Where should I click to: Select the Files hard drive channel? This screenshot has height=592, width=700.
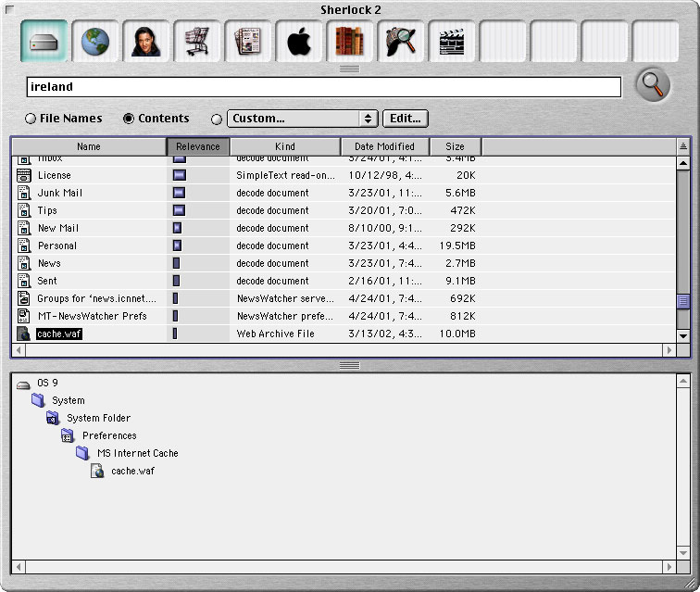[x=44, y=41]
